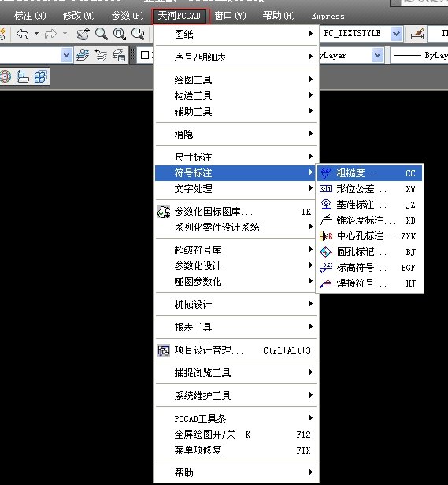Open the layer list dropdown arrow
Image resolution: width=448 pixels, height=485 pixels.
point(66,55)
